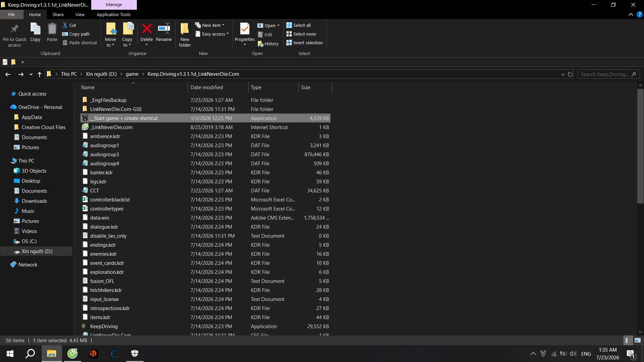The image size is (644, 362).
Task: Open the volume control in system tray
Action: (573, 354)
